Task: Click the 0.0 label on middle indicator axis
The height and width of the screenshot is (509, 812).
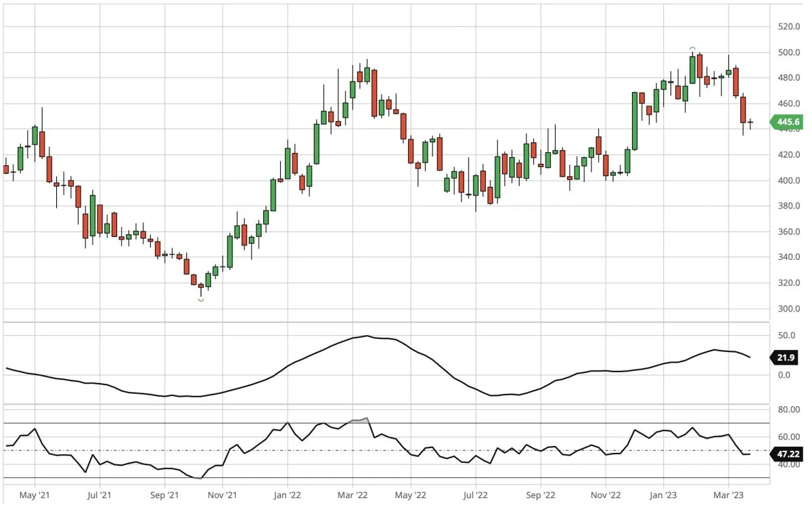Action: tap(784, 374)
